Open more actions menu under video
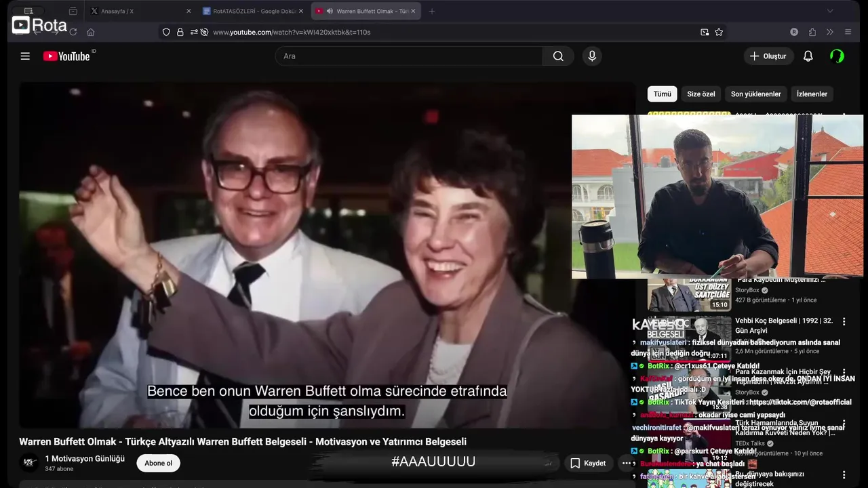Viewport: 868px width, 488px height. pos(627,463)
